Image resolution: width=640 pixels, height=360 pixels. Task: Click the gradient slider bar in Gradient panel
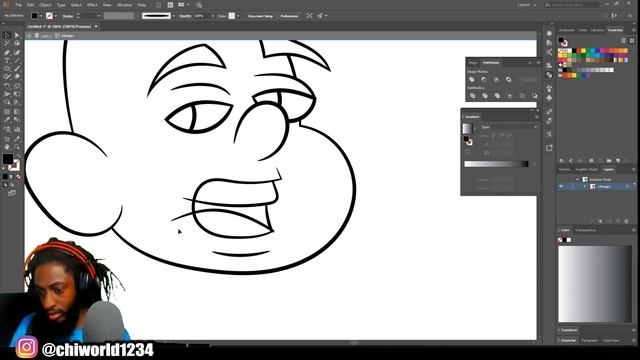[496, 164]
